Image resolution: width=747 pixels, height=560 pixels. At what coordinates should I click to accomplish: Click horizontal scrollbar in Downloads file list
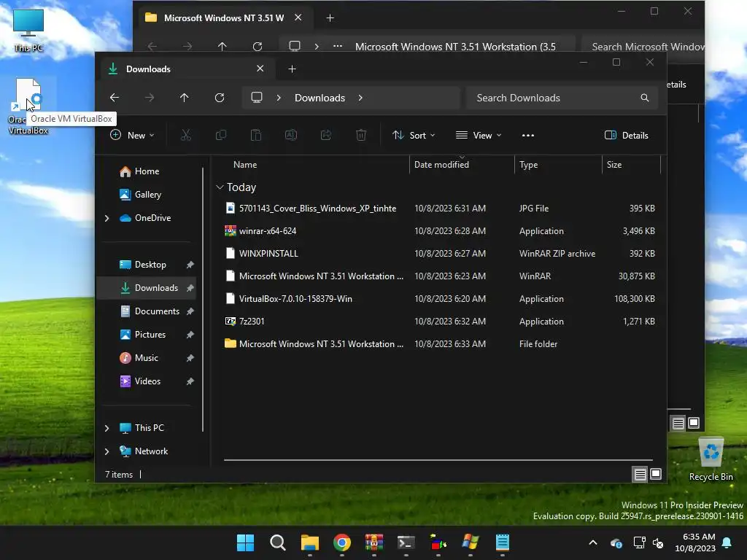pos(438,461)
